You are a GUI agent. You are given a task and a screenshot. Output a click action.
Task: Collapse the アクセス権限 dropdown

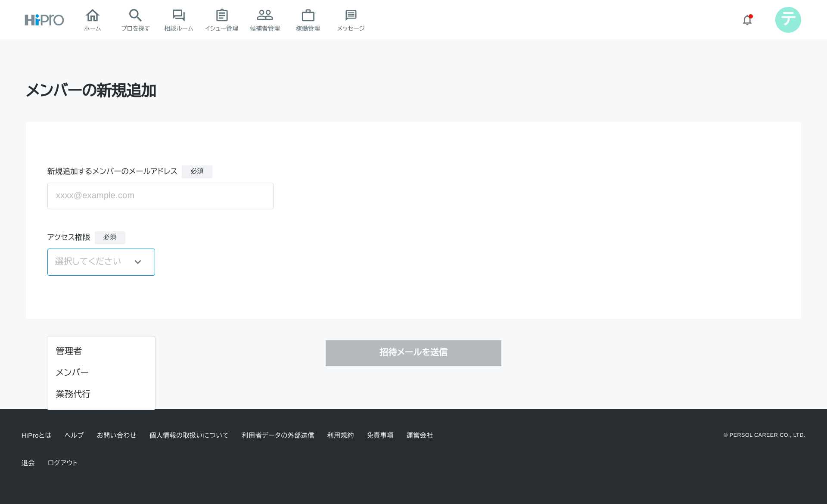pos(101,262)
